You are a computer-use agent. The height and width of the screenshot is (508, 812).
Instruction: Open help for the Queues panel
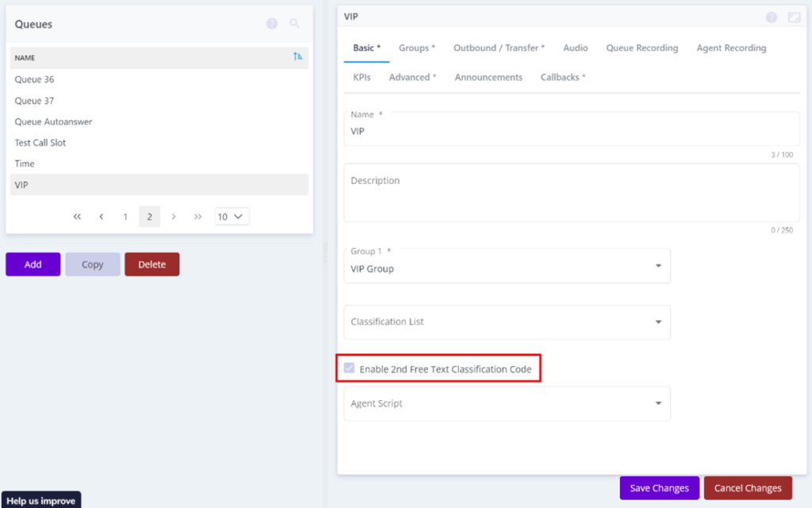[x=272, y=24]
